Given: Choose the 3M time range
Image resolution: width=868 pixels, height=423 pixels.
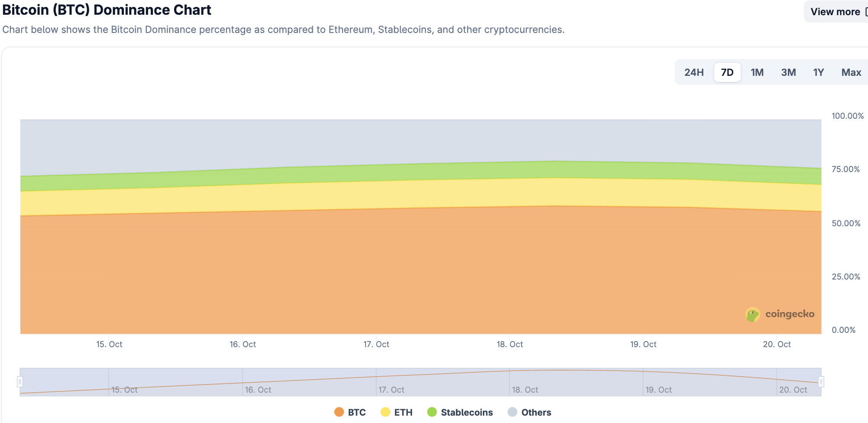Looking at the screenshot, I should coord(788,72).
